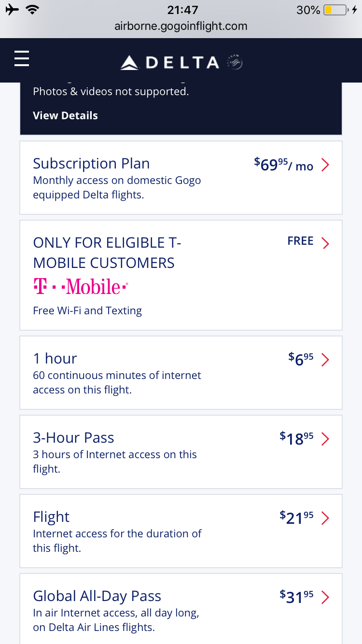
Task: Expand the Subscription Plan chevron
Action: click(x=325, y=165)
